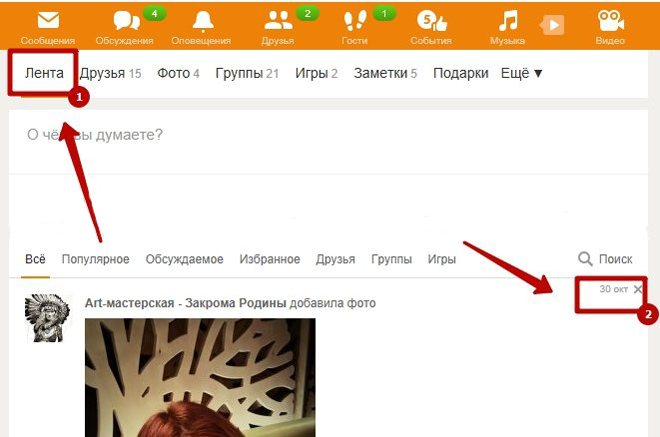Open the Art-мастерская - Закрома Родины link

tap(186, 303)
